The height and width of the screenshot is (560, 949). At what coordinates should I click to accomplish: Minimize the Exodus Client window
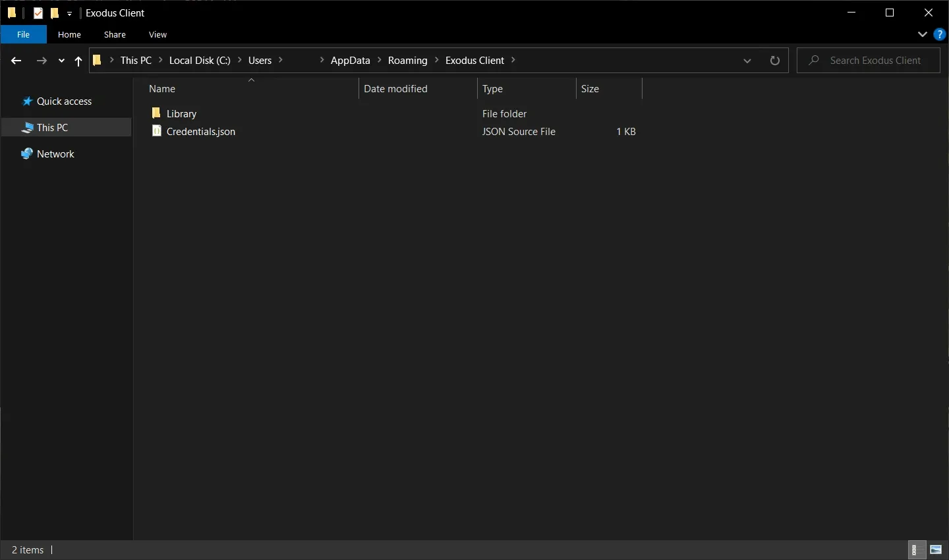pos(851,13)
